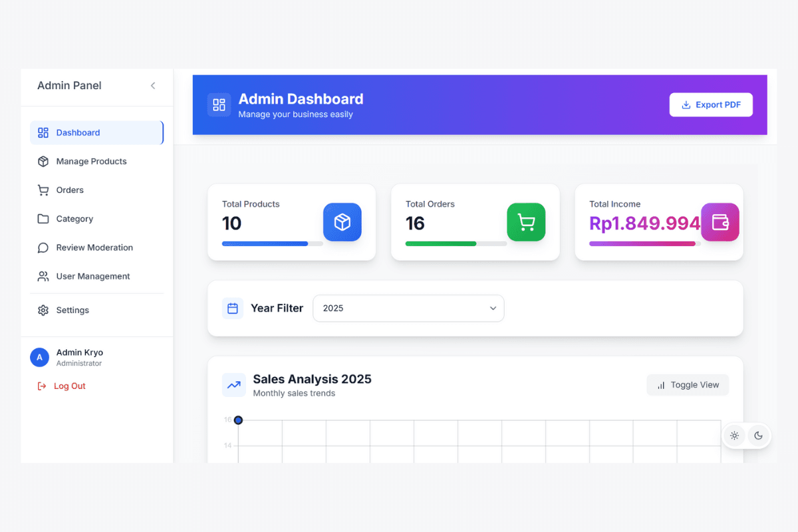Click the data point on sales chart
Image resolution: width=798 pixels, height=532 pixels.
pos(238,420)
